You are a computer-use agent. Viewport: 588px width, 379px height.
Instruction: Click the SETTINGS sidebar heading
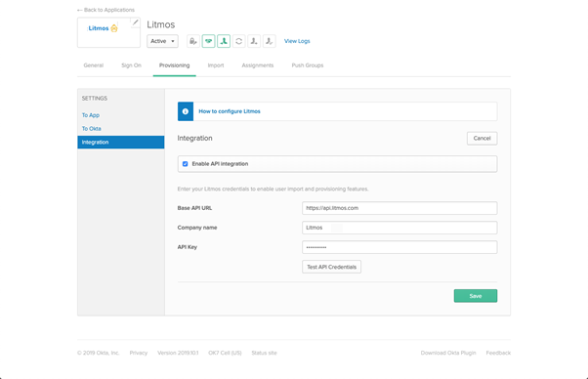click(95, 99)
